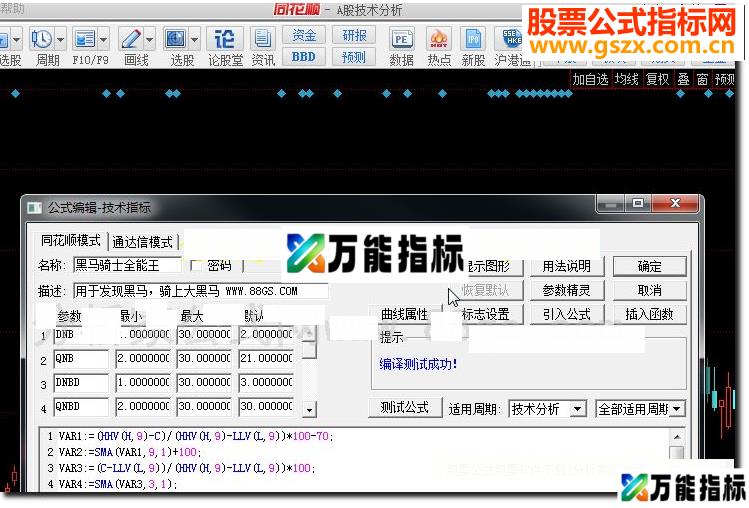
Task: Click the 插入函数 button
Action: (x=650, y=314)
